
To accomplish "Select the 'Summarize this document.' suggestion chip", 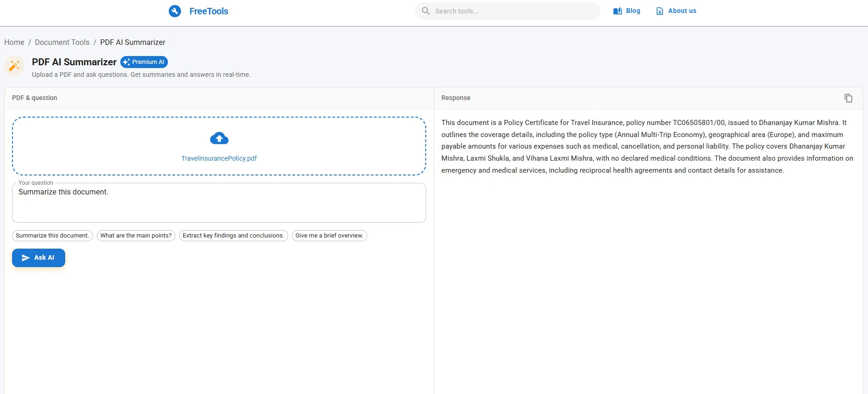I will coord(52,236).
